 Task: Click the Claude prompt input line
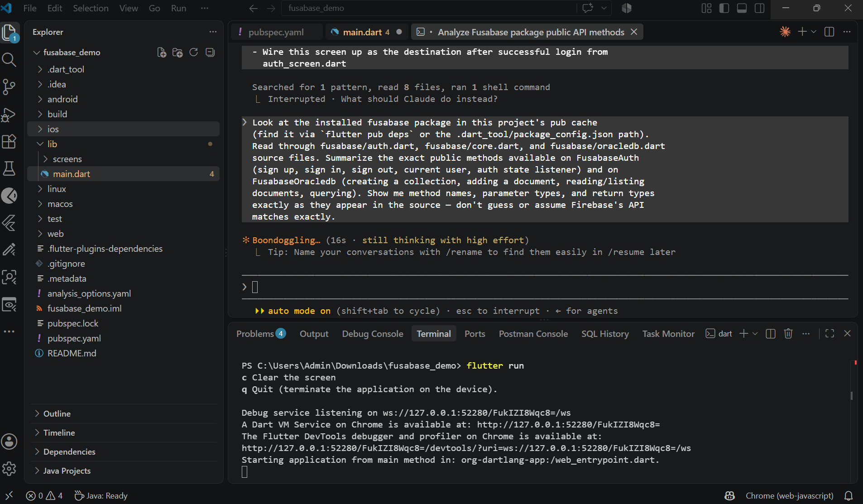pyautogui.click(x=545, y=287)
